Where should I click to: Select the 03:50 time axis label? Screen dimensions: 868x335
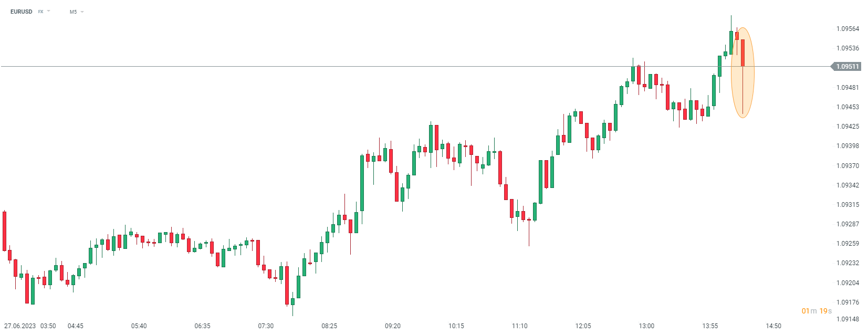click(48, 326)
